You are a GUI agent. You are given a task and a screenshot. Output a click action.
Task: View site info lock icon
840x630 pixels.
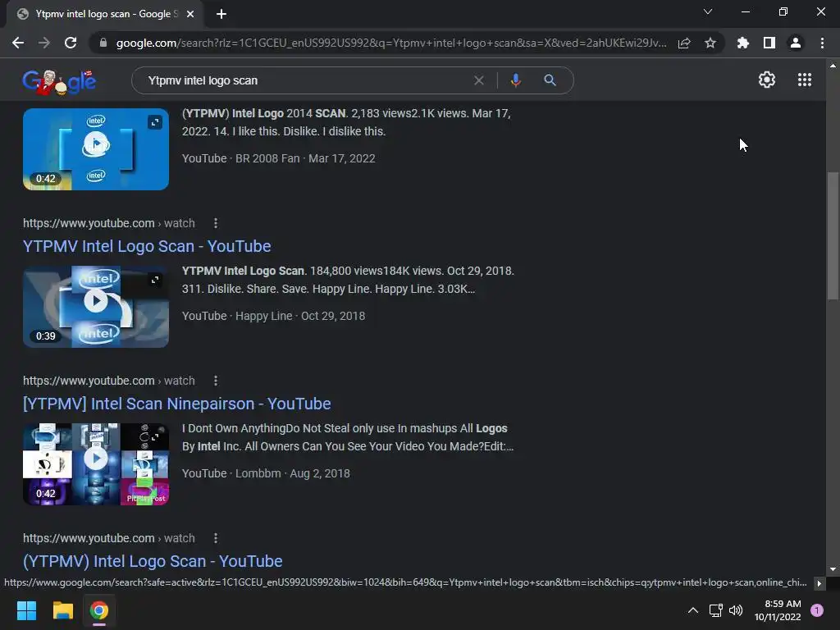coord(103,43)
